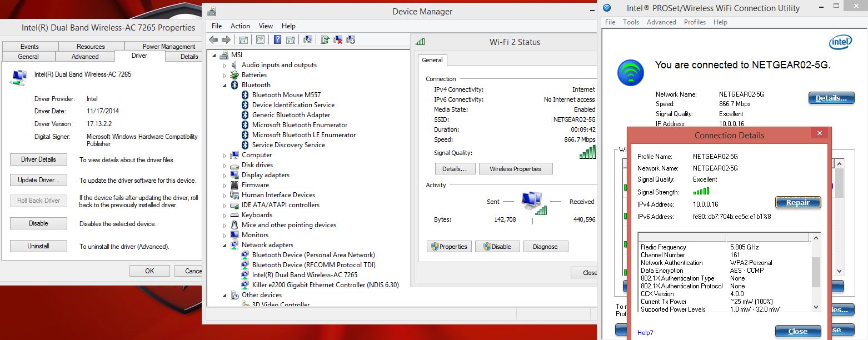Expand the Batteries tree node

point(225,76)
